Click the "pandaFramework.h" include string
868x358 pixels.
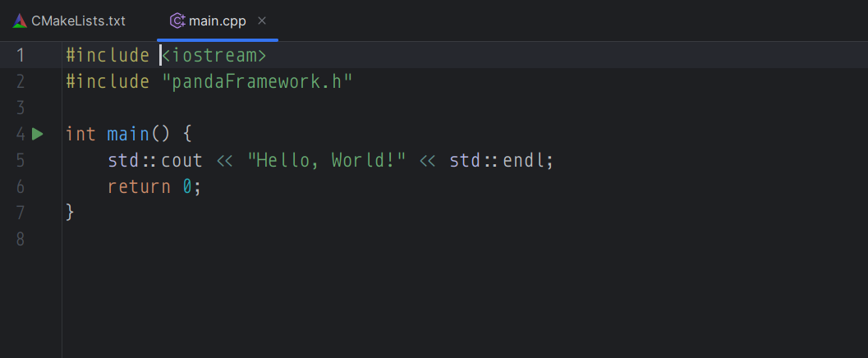[x=257, y=82]
